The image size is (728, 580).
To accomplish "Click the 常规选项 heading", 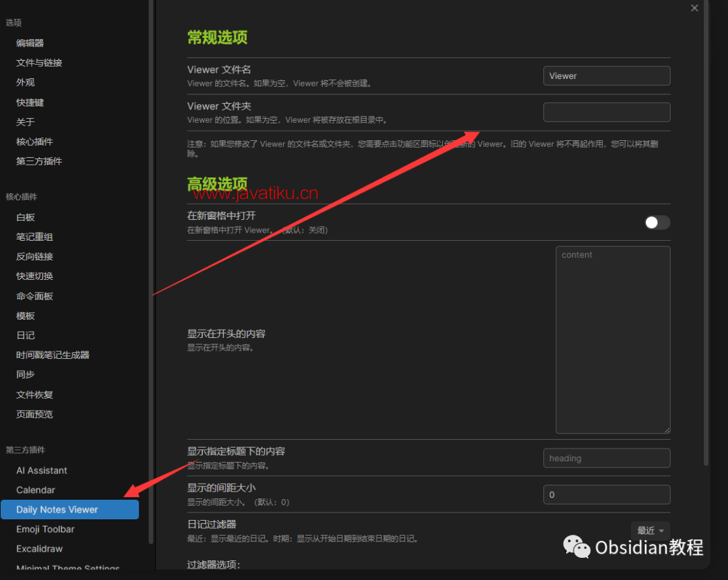I will (x=217, y=38).
